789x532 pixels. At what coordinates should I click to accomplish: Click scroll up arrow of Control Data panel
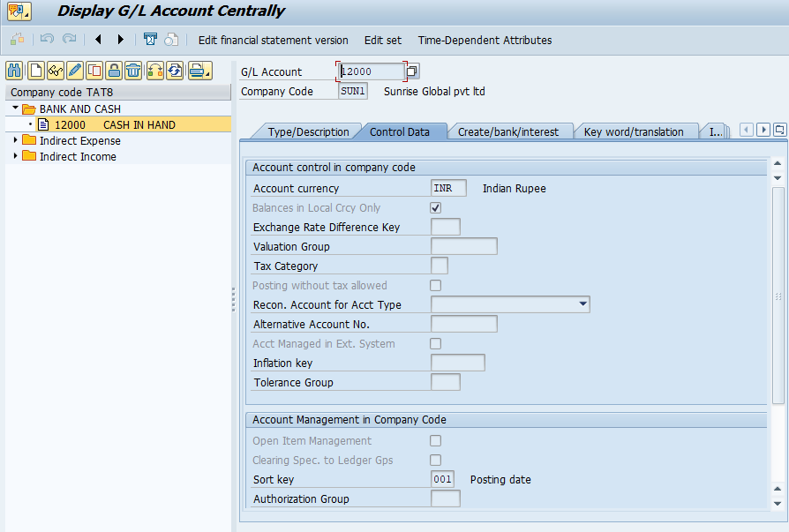pyautogui.click(x=778, y=163)
